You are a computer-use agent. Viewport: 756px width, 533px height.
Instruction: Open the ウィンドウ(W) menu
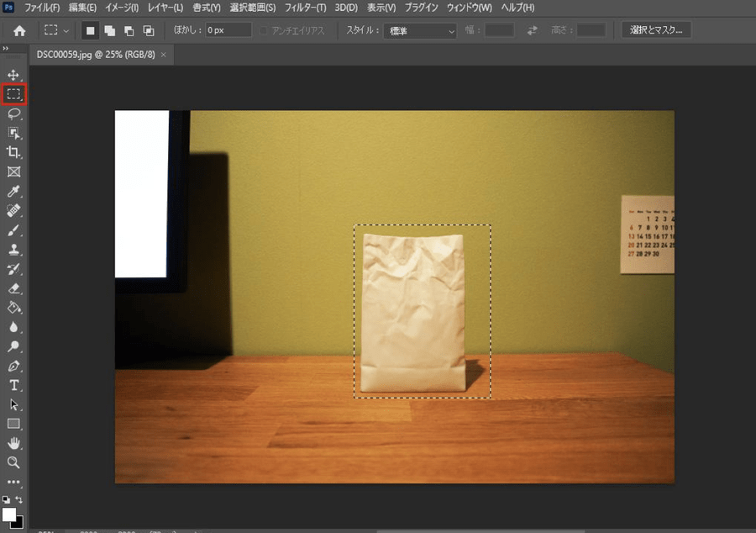[x=469, y=8]
